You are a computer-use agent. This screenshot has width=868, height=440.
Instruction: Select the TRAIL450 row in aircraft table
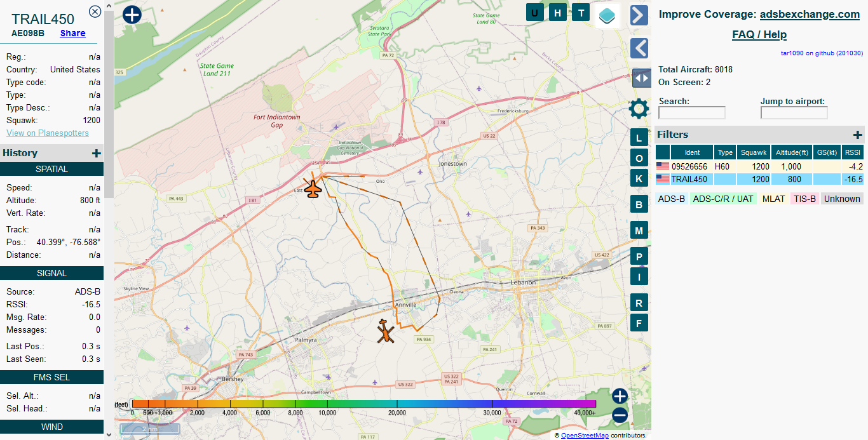tap(759, 179)
